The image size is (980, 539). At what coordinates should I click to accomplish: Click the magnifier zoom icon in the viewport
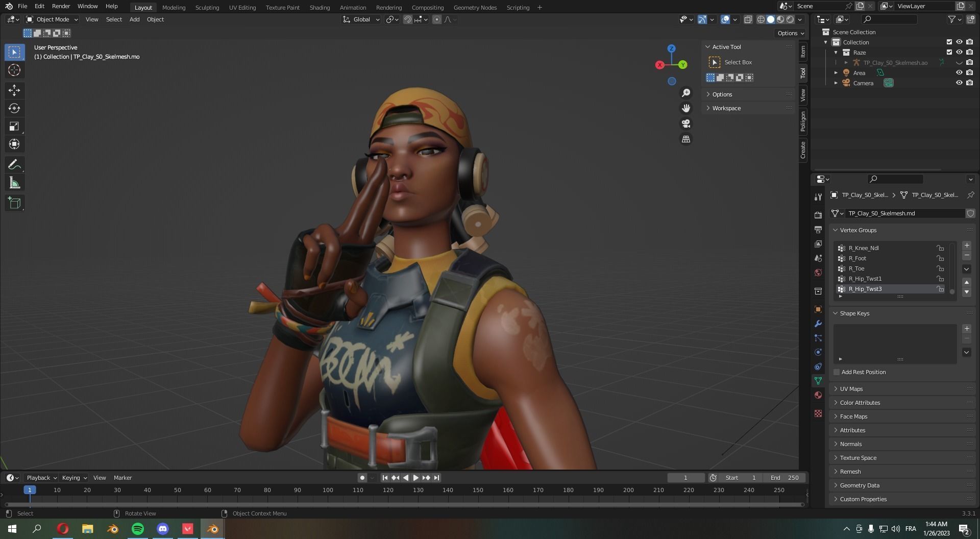pyautogui.click(x=686, y=92)
